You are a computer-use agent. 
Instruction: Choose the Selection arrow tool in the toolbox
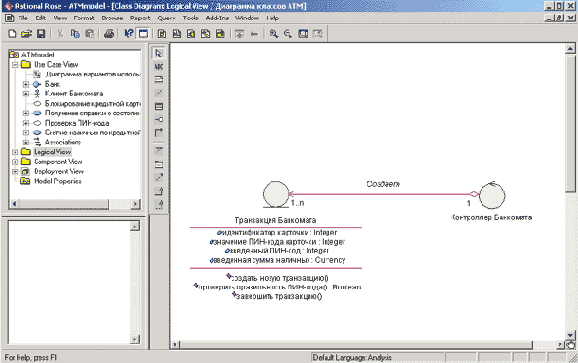[x=159, y=53]
